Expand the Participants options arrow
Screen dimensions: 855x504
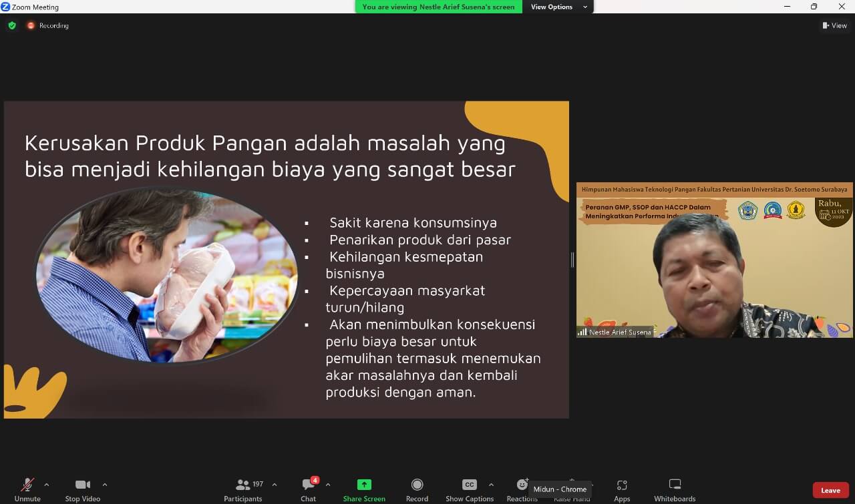pyautogui.click(x=275, y=485)
